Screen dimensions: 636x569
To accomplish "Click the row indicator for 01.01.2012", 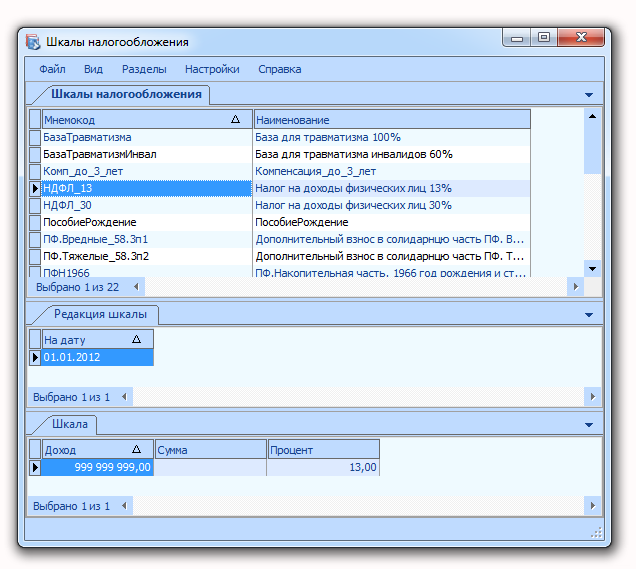I will pyautogui.click(x=35, y=357).
